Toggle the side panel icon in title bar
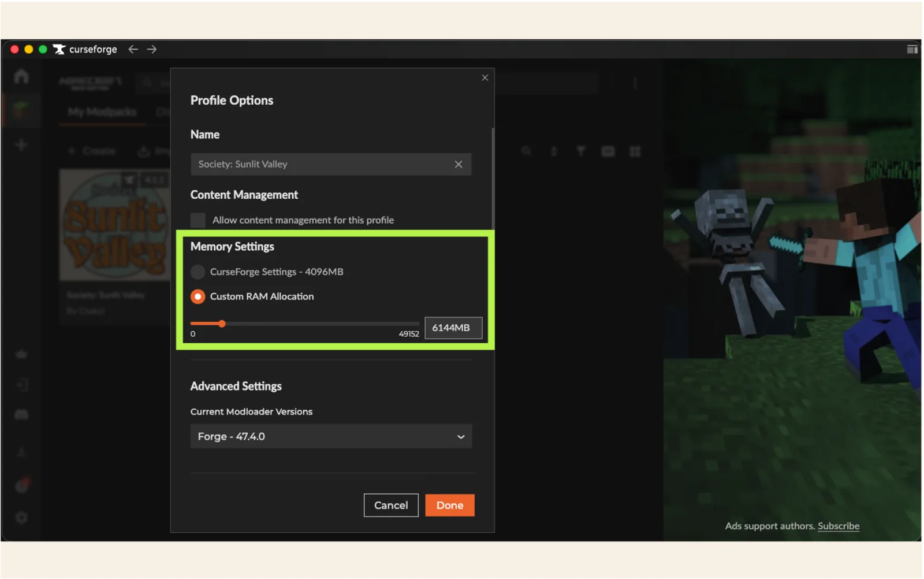This screenshot has height=579, width=924. [912, 49]
